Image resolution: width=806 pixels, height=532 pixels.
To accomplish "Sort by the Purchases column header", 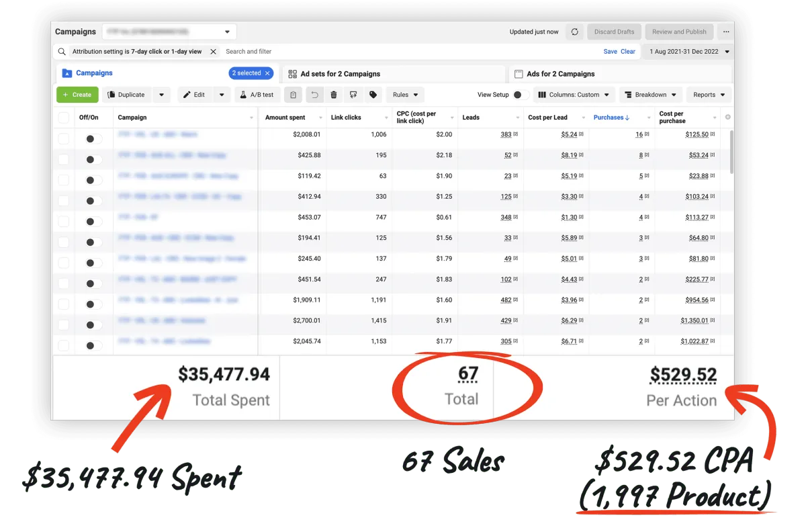I will 611,118.
